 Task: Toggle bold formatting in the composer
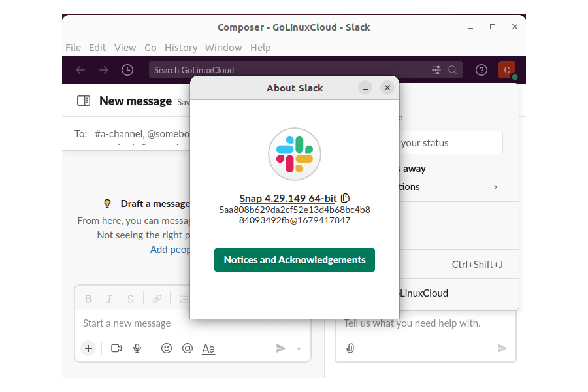[x=88, y=299]
